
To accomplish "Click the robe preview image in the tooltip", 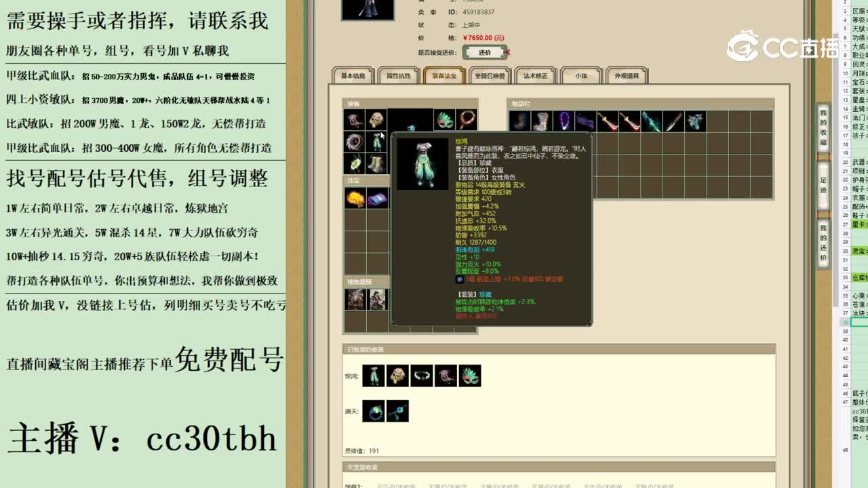I will pyautogui.click(x=422, y=163).
